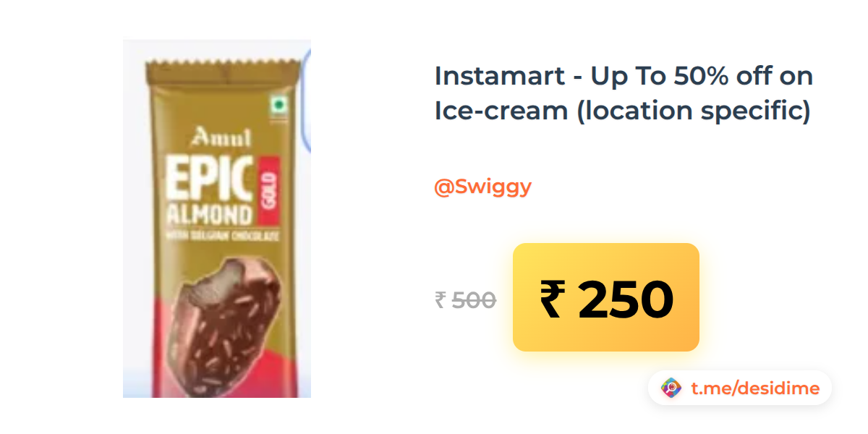
Task: Open the @Swiggy store link
Action: [482, 187]
